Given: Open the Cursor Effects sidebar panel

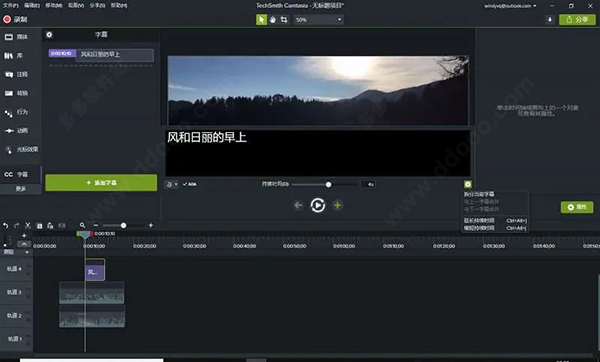Looking at the screenshot, I should pos(21,149).
